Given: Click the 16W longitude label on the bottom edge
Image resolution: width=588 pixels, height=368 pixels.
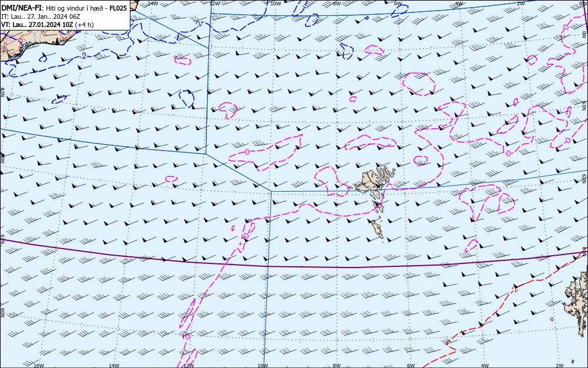Looking at the screenshot, I should (x=39, y=366).
